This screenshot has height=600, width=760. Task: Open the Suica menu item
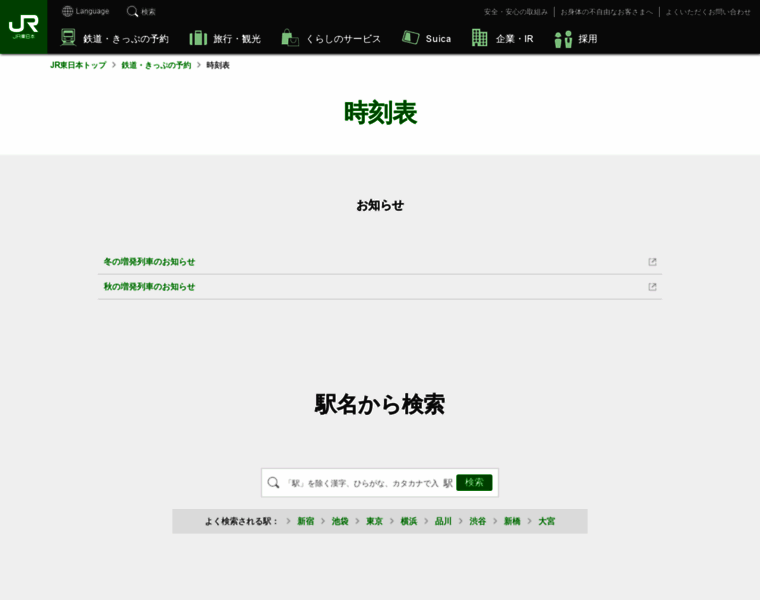pyautogui.click(x=438, y=39)
